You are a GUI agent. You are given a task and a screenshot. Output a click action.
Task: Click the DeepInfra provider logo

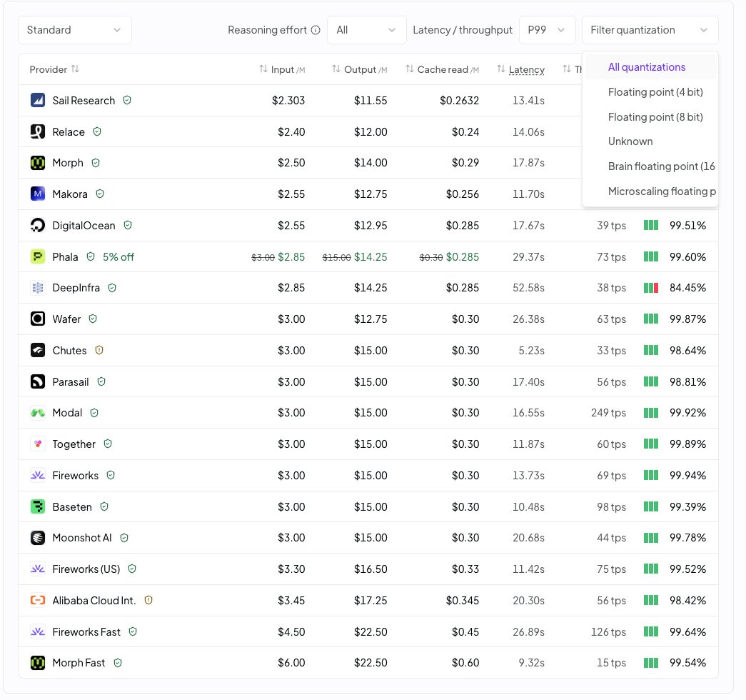click(38, 288)
